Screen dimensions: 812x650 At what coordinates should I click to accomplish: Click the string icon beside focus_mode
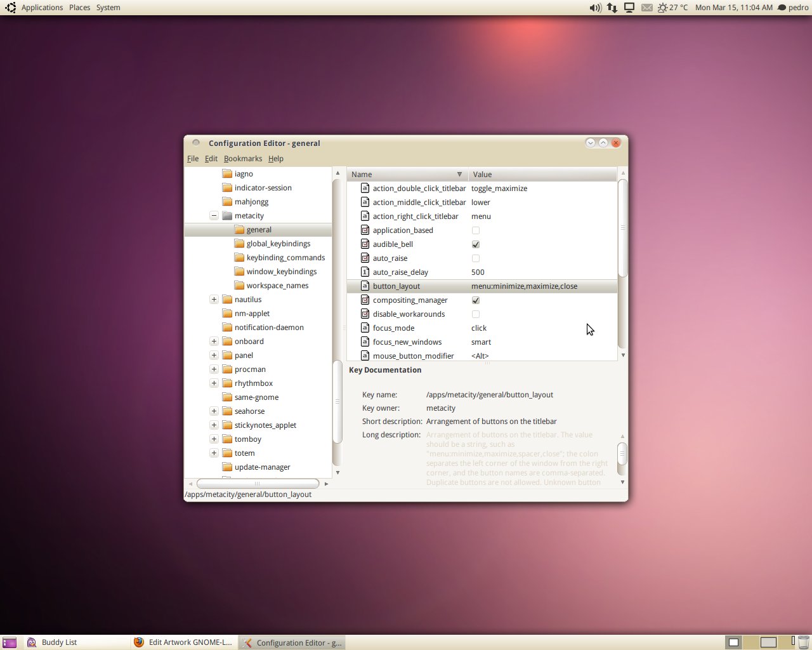[x=365, y=328]
